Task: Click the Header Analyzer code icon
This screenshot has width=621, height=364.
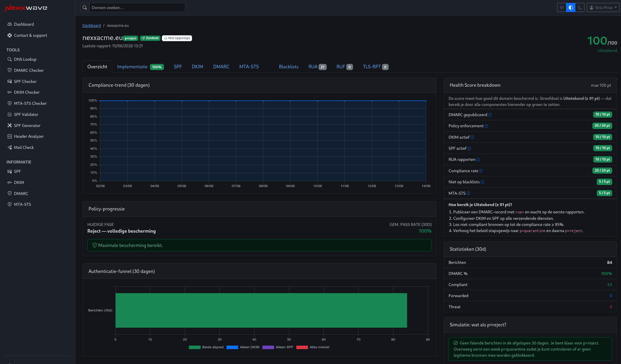Action: click(10, 136)
